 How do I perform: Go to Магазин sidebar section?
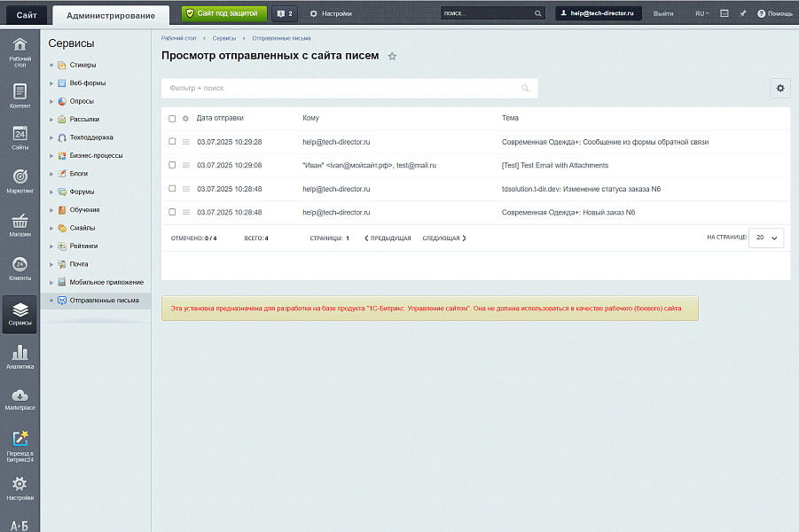coord(20,225)
